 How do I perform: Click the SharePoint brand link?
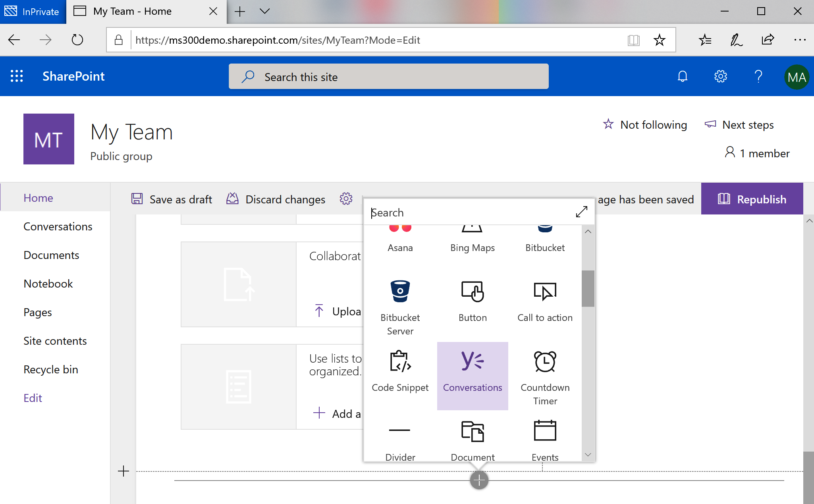[x=73, y=76]
